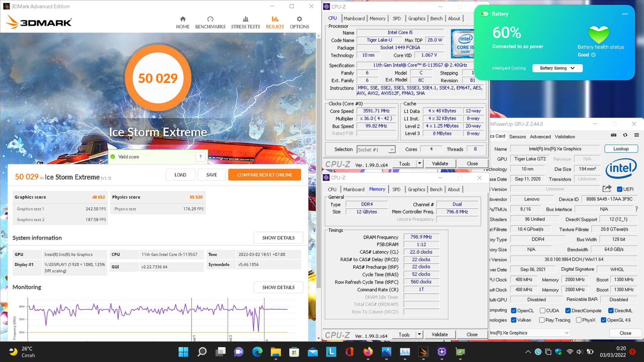Toggle the CUDA checkbox
The image size is (644, 362).
click(x=542, y=311)
